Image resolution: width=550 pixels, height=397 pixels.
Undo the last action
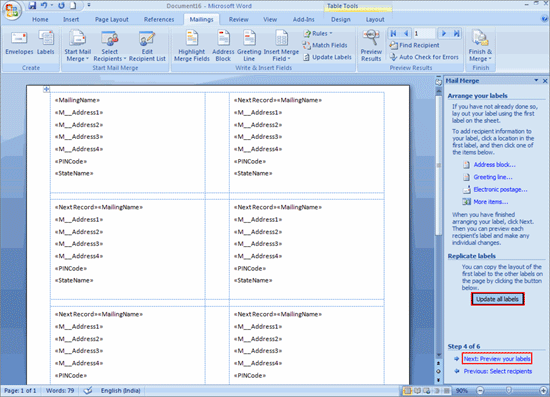point(44,5)
